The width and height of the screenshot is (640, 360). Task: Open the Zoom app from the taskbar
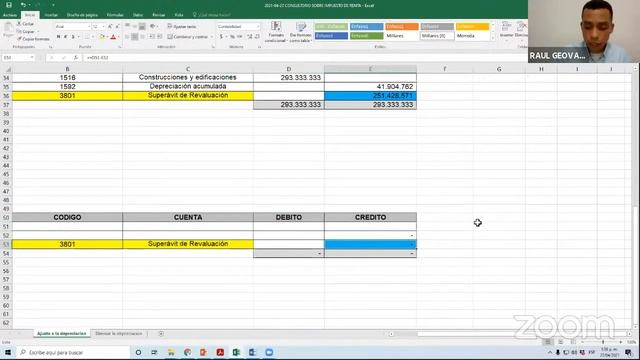pyautogui.click(x=269, y=352)
